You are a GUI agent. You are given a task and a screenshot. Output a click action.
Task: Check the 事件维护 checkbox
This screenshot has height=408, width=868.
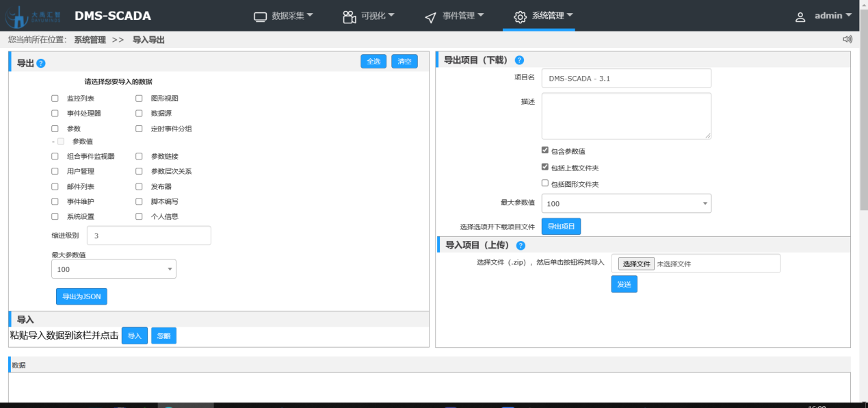55,201
